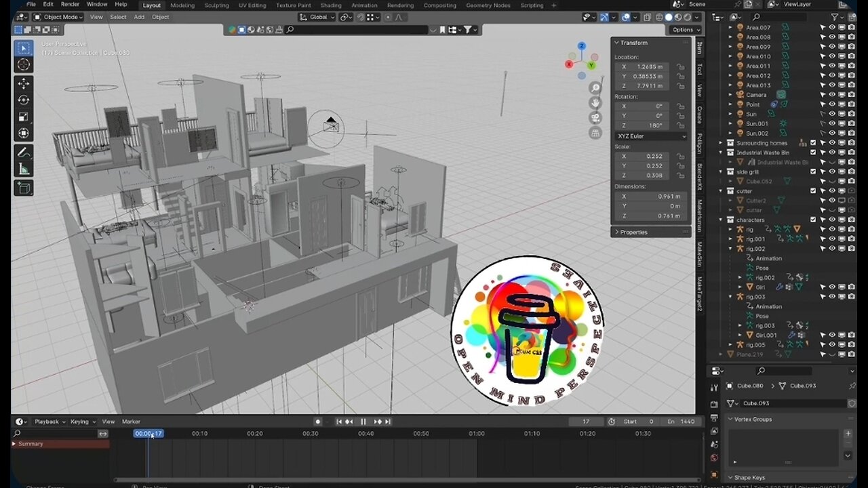Toggle eye icon for Sun.001

[832, 124]
